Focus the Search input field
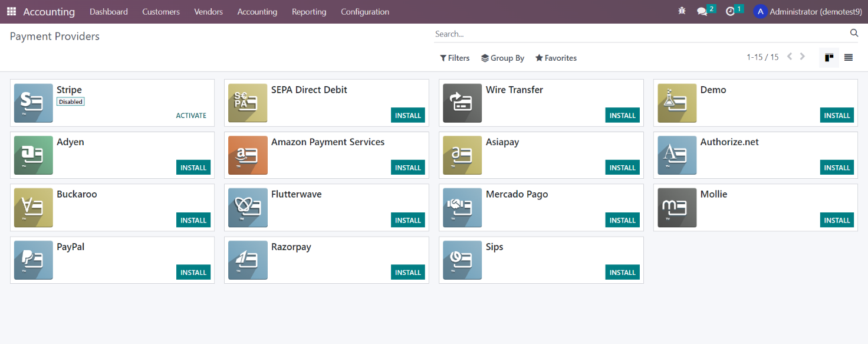The width and height of the screenshot is (868, 344). pos(641,34)
